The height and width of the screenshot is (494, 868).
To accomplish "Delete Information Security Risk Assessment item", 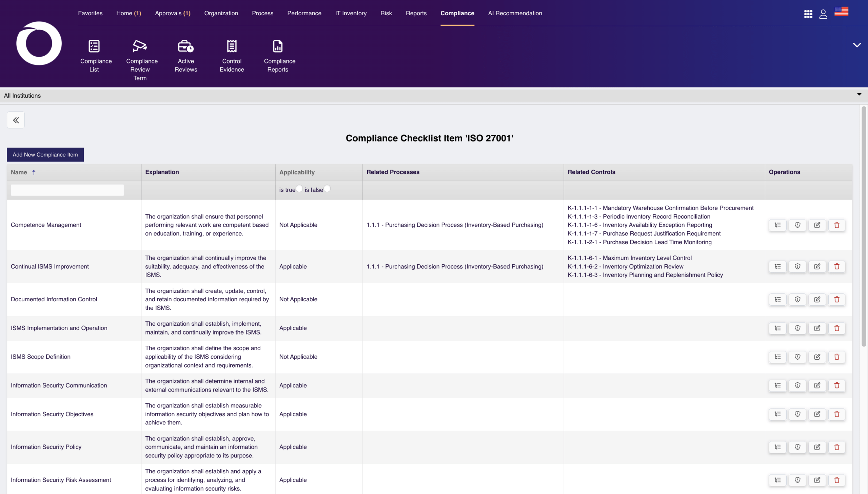I will (837, 480).
